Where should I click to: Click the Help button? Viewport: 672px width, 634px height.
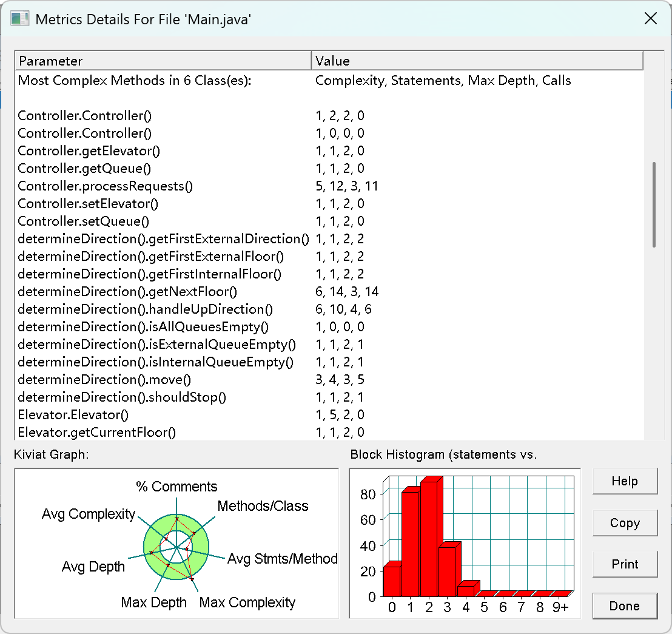click(625, 481)
